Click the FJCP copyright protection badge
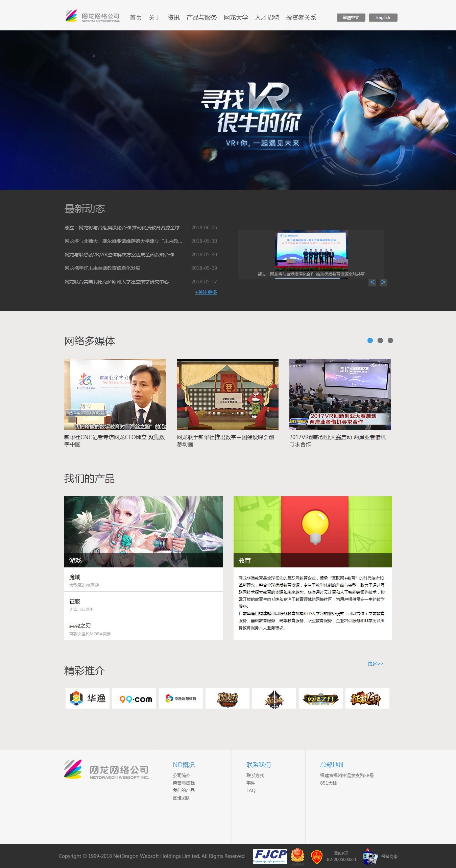This screenshot has height=868, width=456. (x=270, y=856)
